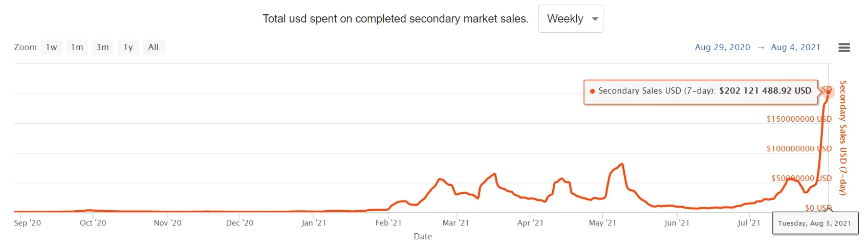Zoom chart to 1y
The height and width of the screenshot is (246, 868).
click(128, 48)
